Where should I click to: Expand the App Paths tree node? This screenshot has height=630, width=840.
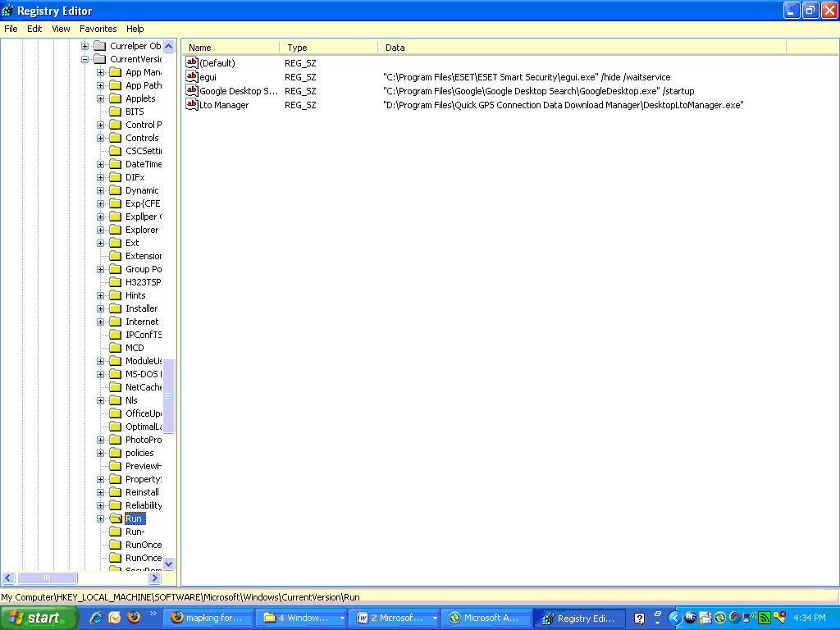coord(100,85)
